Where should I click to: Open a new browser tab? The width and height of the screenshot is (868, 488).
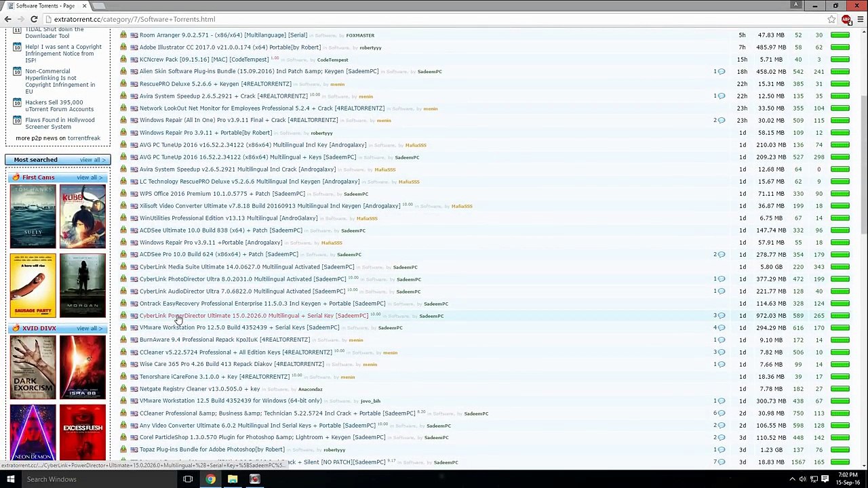(99, 6)
